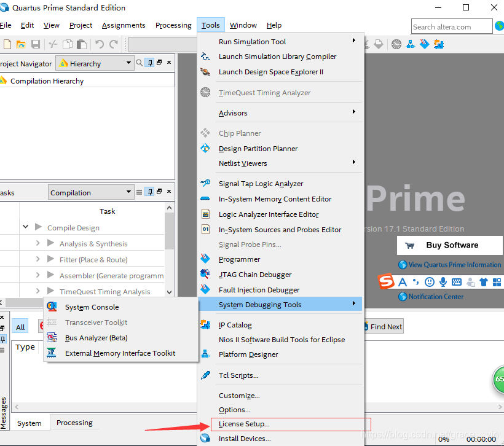Screen dimensions: 504x446
Task: Expand the Assembler task
Action: point(37,275)
